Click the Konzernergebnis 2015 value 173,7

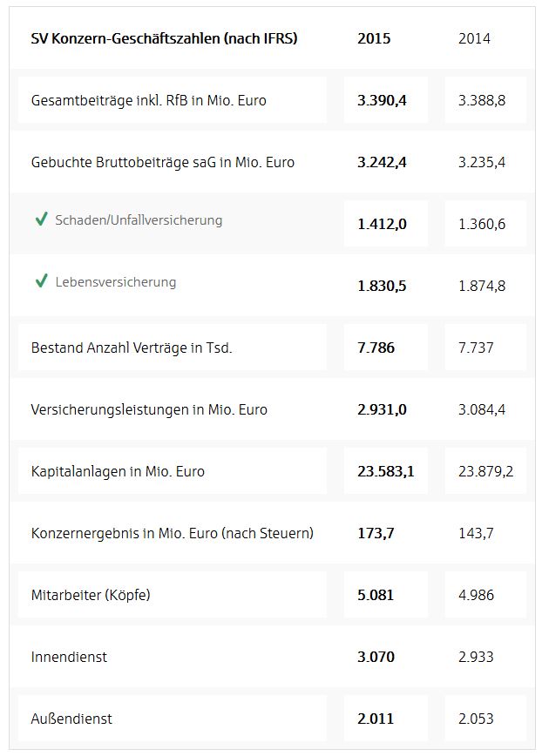point(376,533)
